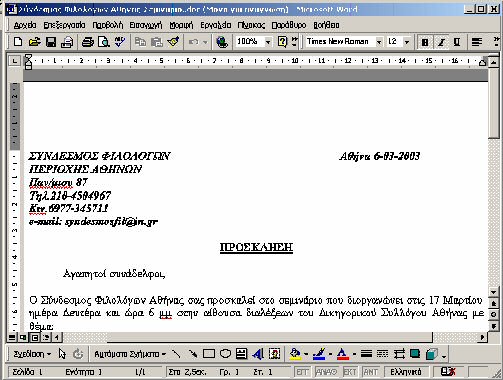Image resolution: width=503 pixels, height=380 pixels.
Task: Open the Μορφή menu
Action: pos(181,25)
